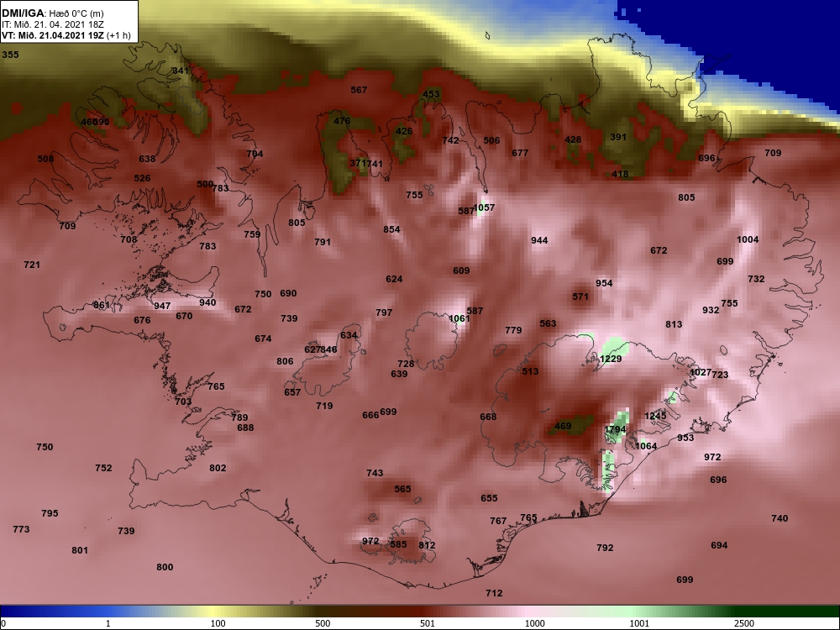840x630 pixels.
Task: Click the 1245 height value
Action: 655,417
